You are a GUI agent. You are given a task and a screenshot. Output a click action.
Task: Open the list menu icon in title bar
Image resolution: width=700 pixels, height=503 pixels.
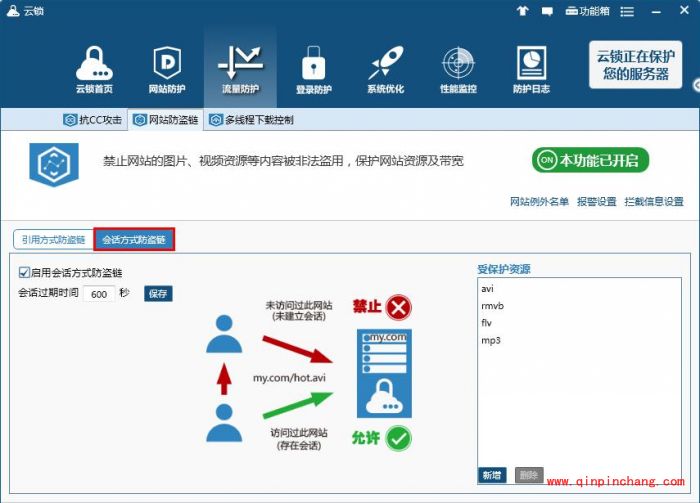[627, 12]
